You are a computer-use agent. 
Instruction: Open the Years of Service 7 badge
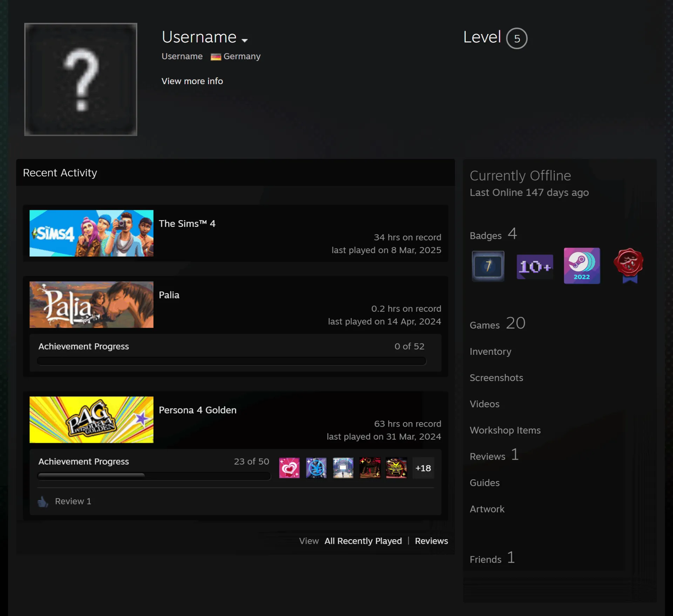(x=488, y=266)
